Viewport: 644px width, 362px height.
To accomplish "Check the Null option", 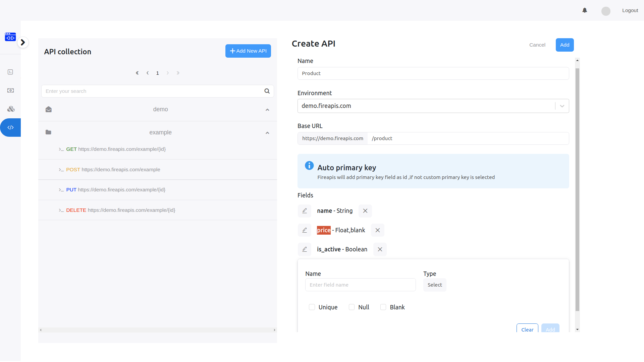I will click(x=352, y=307).
